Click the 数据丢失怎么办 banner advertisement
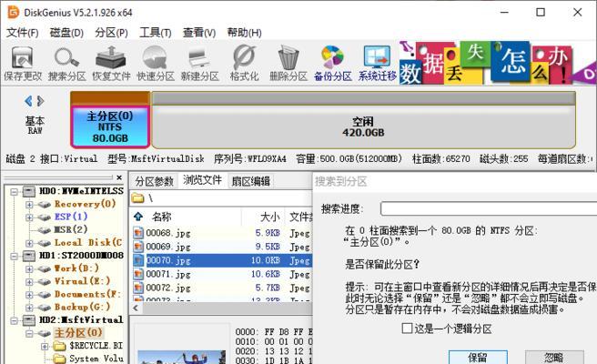 [497, 63]
